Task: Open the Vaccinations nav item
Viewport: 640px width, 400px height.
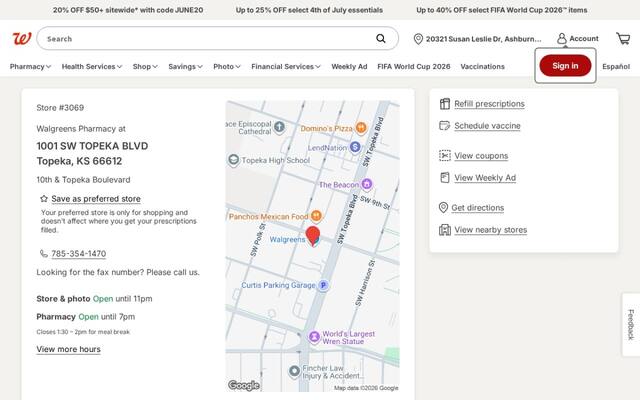Action: [x=482, y=67]
